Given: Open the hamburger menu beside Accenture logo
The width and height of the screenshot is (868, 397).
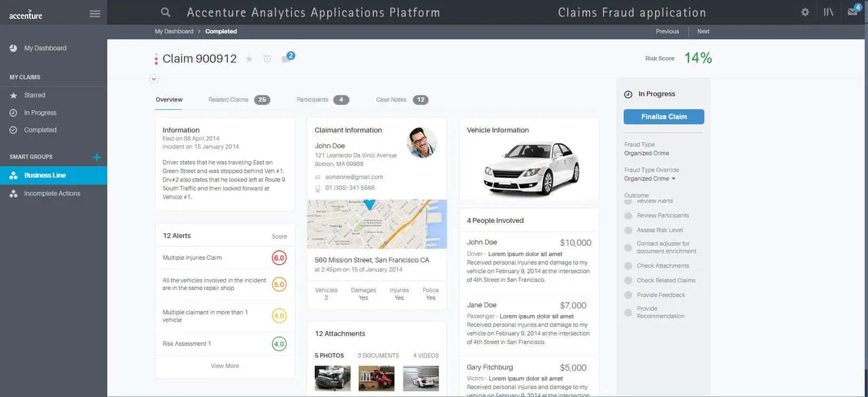Looking at the screenshot, I should (95, 14).
